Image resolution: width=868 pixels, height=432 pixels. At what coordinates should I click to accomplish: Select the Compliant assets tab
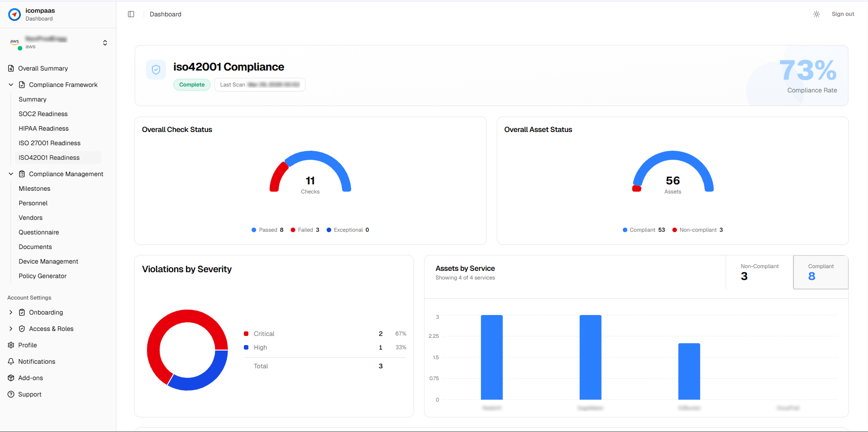tap(820, 272)
